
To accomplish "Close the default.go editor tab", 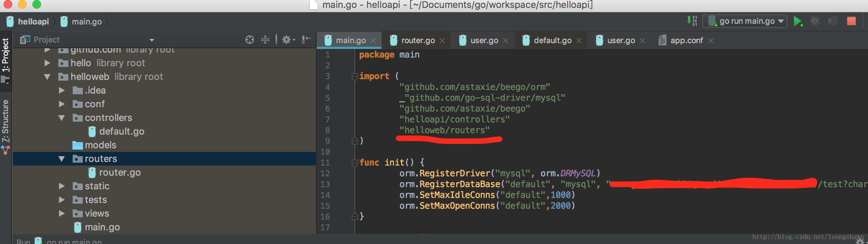I will (579, 41).
